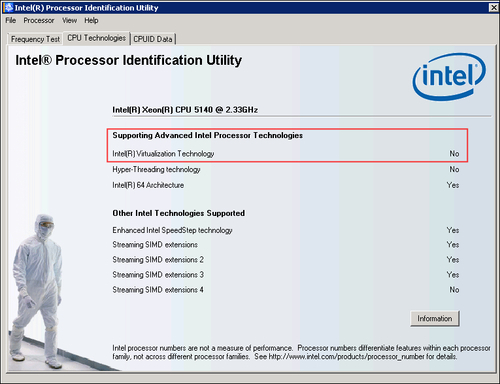Click the Yes value for 64 Architecture
This screenshot has width=500, height=384.
[453, 185]
